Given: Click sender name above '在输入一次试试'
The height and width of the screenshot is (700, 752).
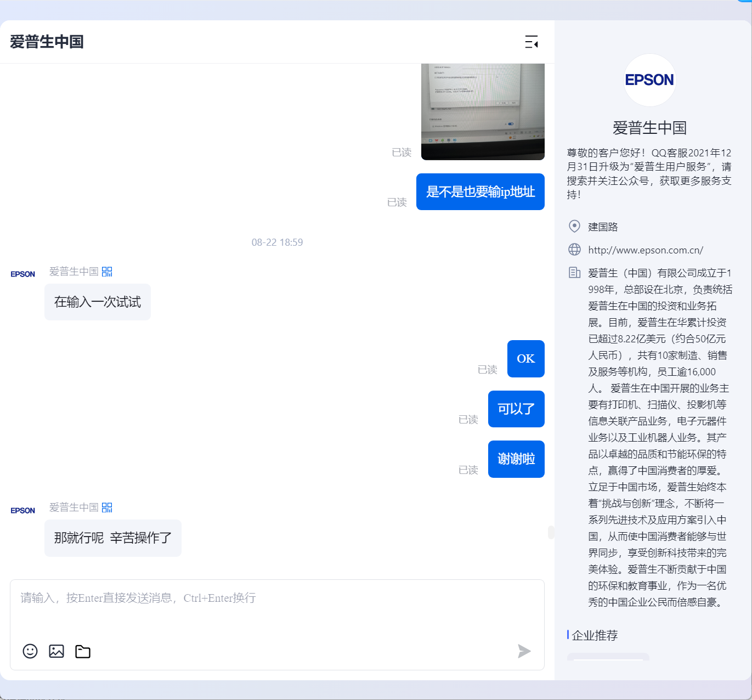Looking at the screenshot, I should tap(74, 272).
